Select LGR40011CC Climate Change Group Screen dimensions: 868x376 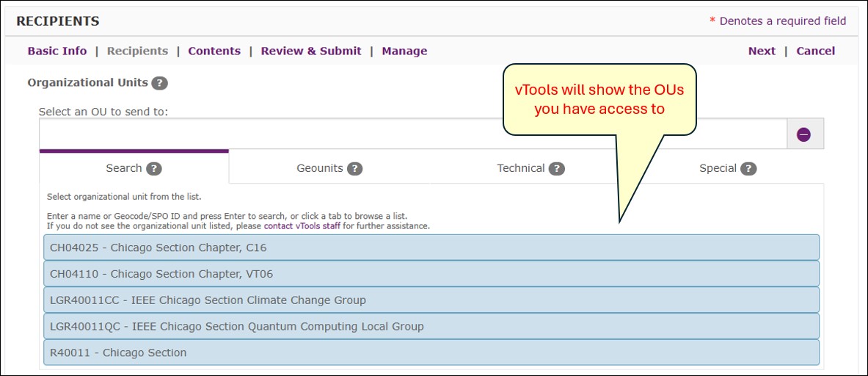[431, 300]
